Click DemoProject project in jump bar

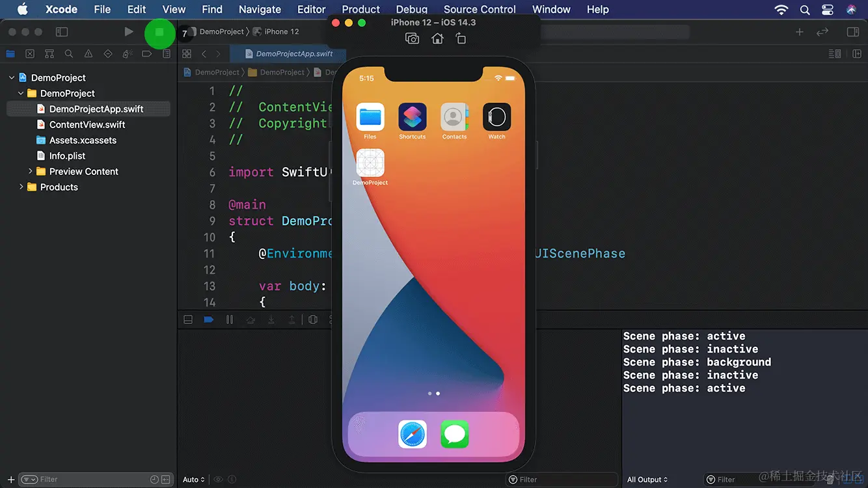tap(211, 72)
